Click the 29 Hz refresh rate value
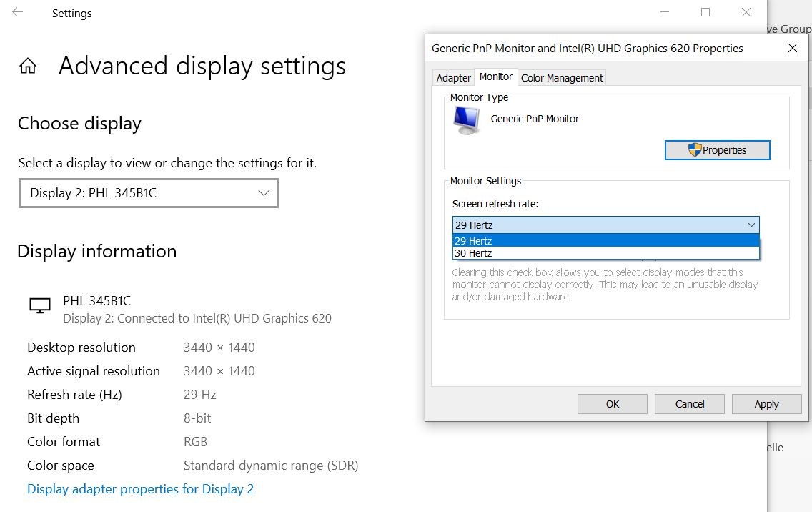Screen dimensions: 812x512 pos(200,395)
